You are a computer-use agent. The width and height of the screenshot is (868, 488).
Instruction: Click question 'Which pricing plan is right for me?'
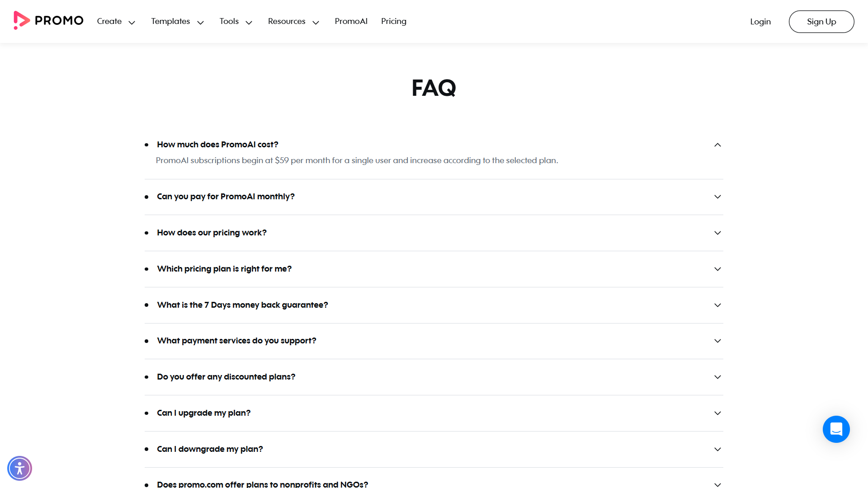tap(224, 269)
